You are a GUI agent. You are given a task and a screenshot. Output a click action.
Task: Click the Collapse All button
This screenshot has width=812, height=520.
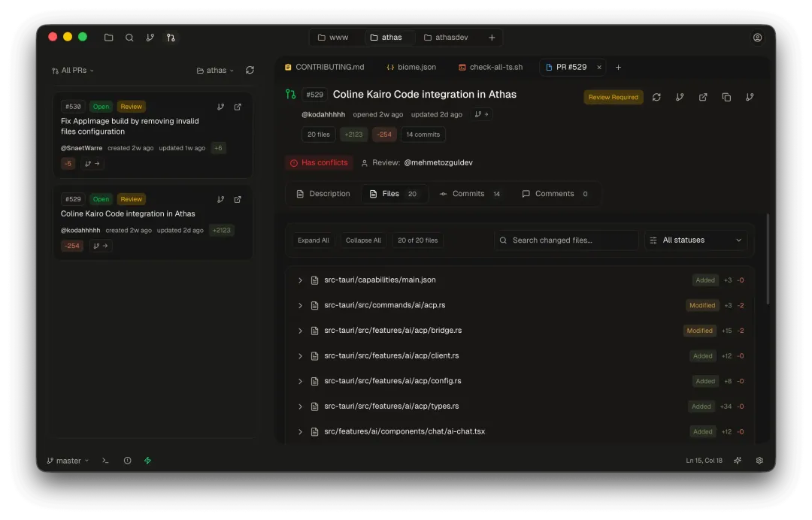pyautogui.click(x=363, y=240)
